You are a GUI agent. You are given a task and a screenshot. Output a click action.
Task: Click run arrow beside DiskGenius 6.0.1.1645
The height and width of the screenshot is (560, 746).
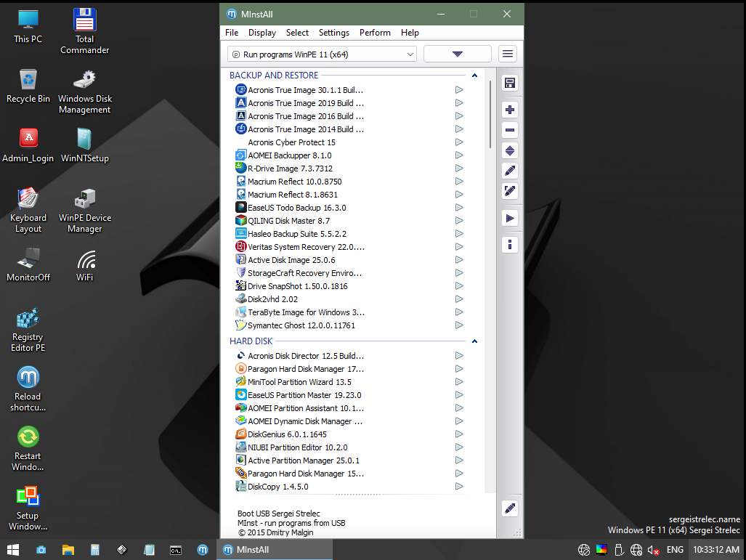click(x=459, y=434)
